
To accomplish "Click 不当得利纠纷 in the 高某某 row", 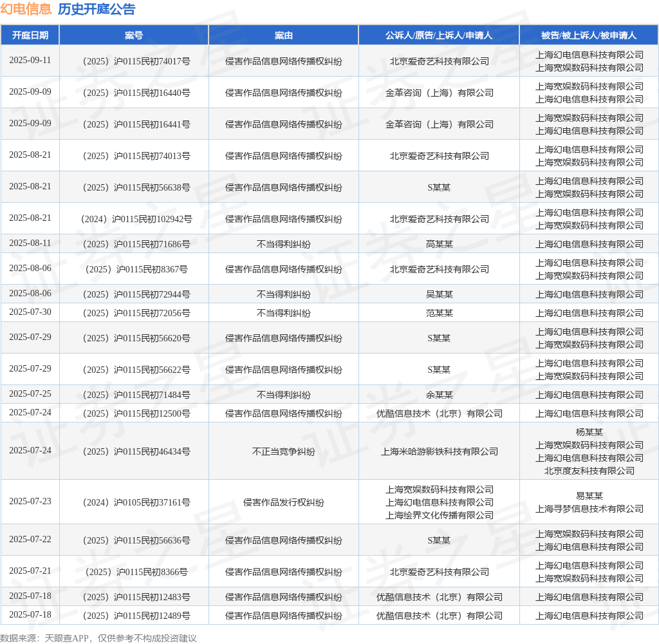I will [283, 244].
